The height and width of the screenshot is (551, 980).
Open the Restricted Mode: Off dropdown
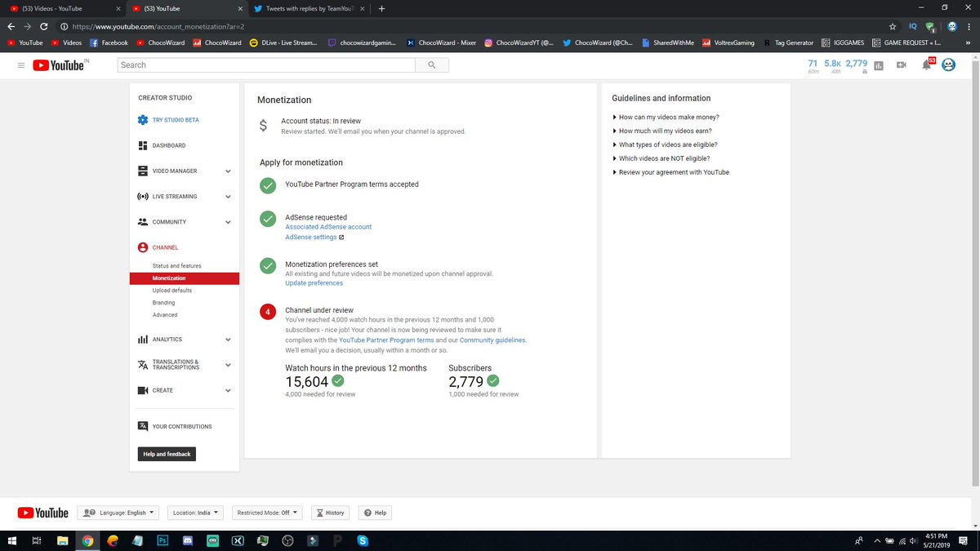[267, 513]
